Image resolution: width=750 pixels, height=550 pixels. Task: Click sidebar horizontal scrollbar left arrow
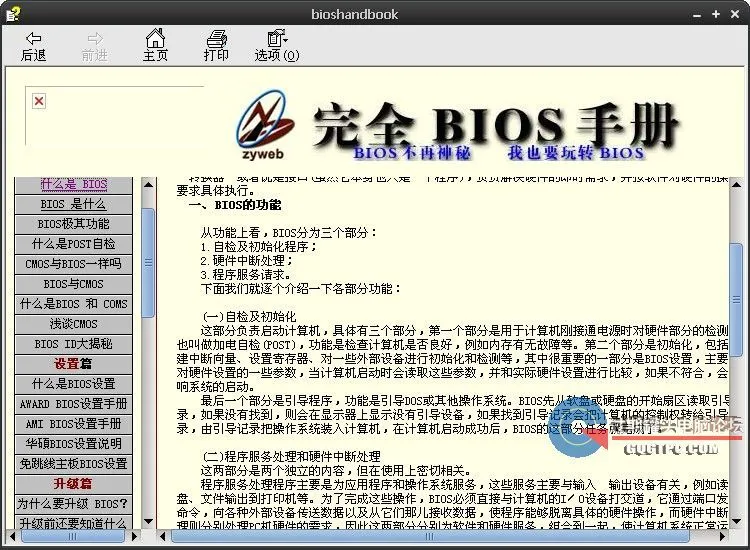coord(12,537)
